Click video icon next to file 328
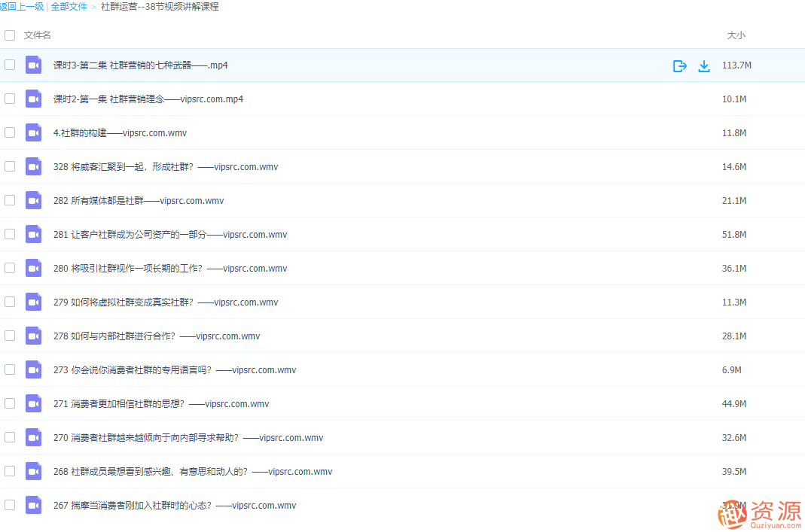This screenshot has height=532, width=805. (x=33, y=167)
